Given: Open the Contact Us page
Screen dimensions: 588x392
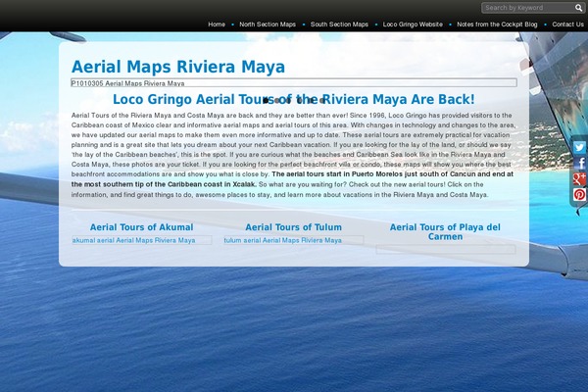Looking at the screenshot, I should (567, 24).
